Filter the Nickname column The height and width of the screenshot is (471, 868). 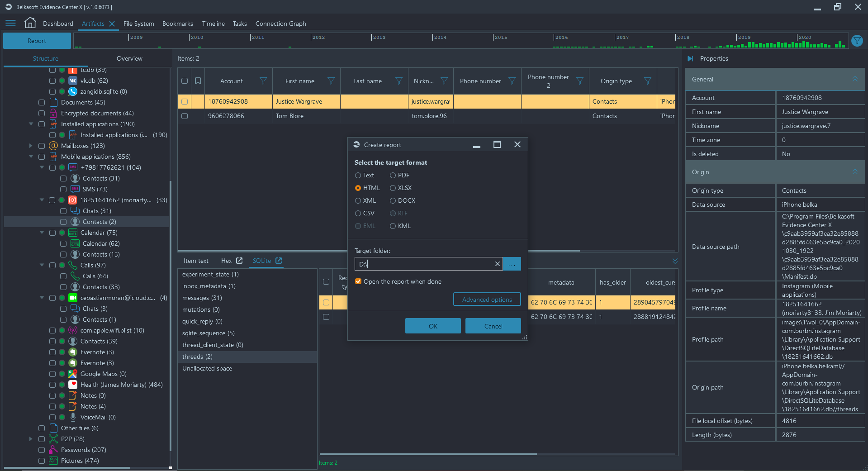pyautogui.click(x=444, y=81)
